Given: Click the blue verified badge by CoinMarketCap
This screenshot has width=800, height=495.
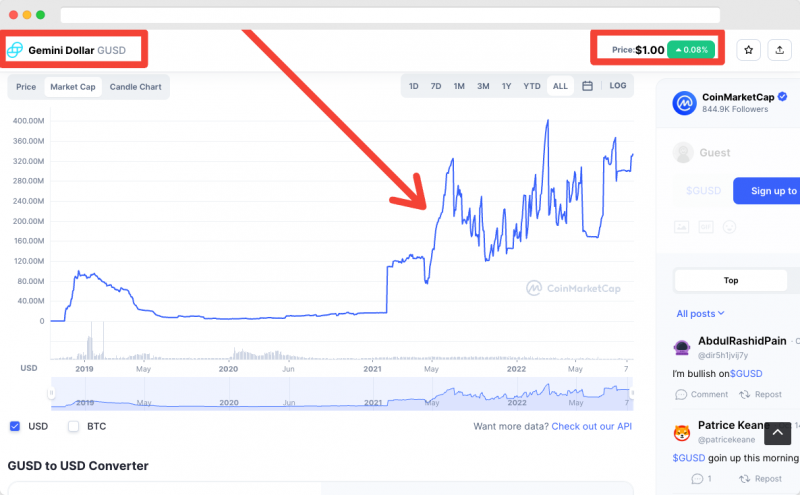Looking at the screenshot, I should (783, 96).
